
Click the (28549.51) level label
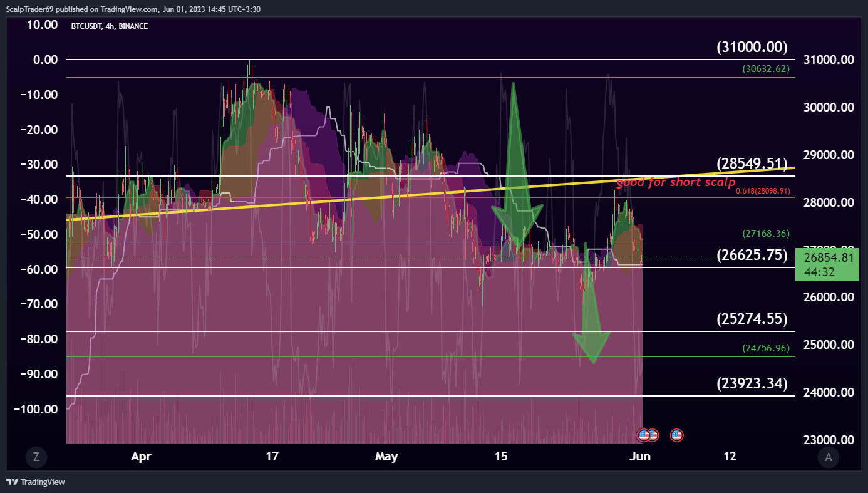tap(752, 163)
